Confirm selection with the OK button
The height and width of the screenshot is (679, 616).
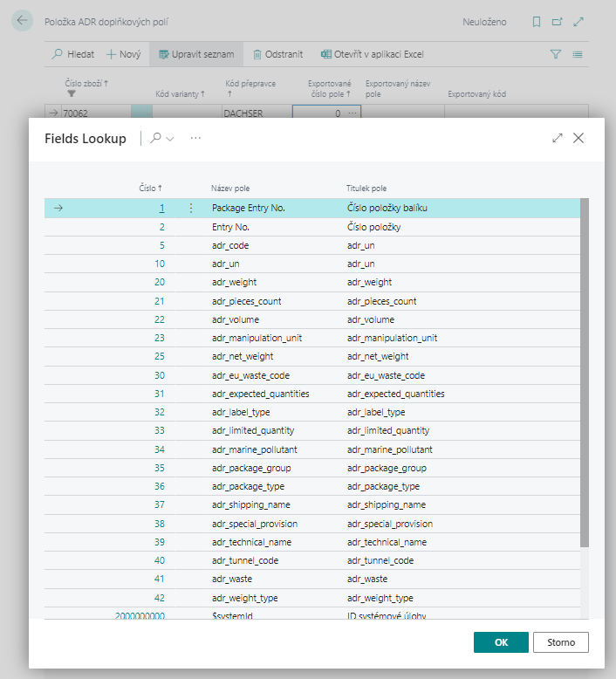[x=501, y=642]
